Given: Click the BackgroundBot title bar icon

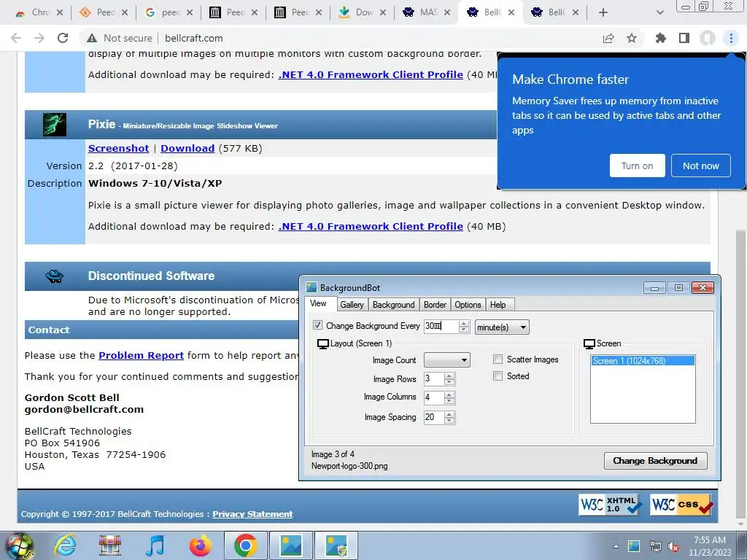Looking at the screenshot, I should [311, 287].
